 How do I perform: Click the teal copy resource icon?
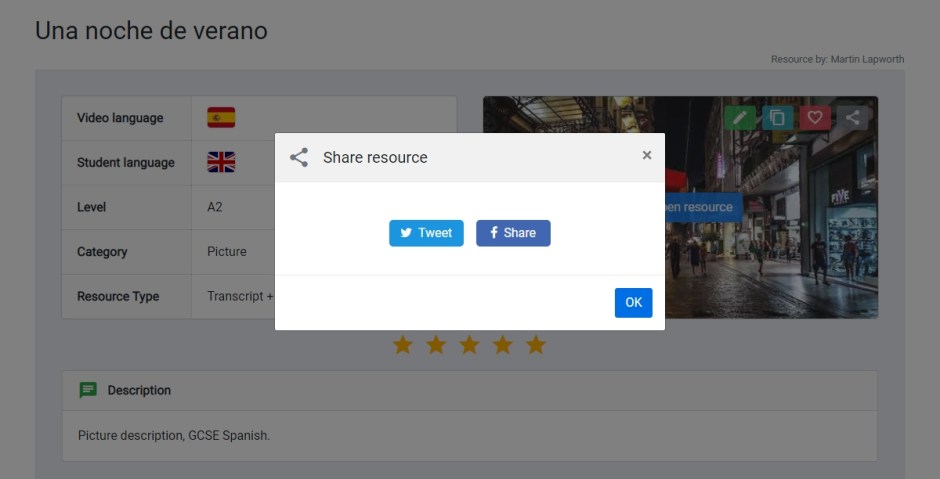coord(778,118)
